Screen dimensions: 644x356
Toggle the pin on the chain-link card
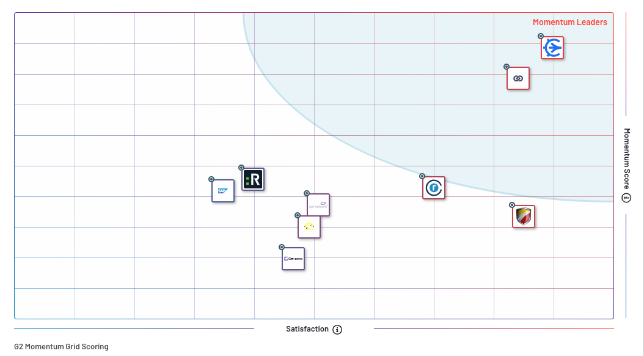(x=506, y=66)
